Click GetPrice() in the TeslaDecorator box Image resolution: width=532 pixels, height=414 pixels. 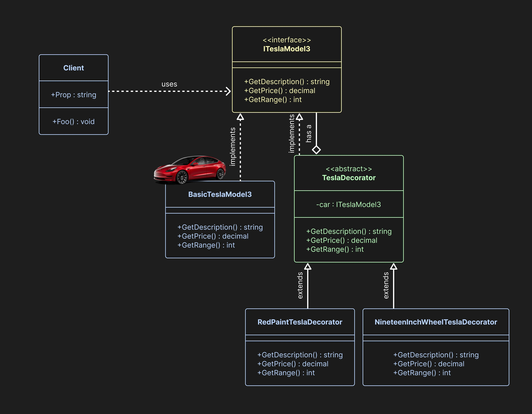(342, 240)
